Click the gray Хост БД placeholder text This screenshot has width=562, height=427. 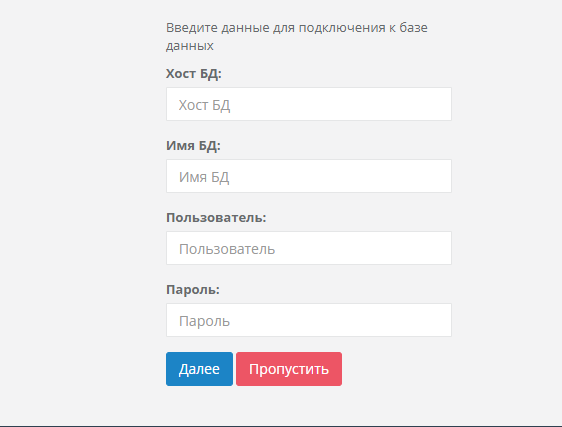tap(204, 105)
